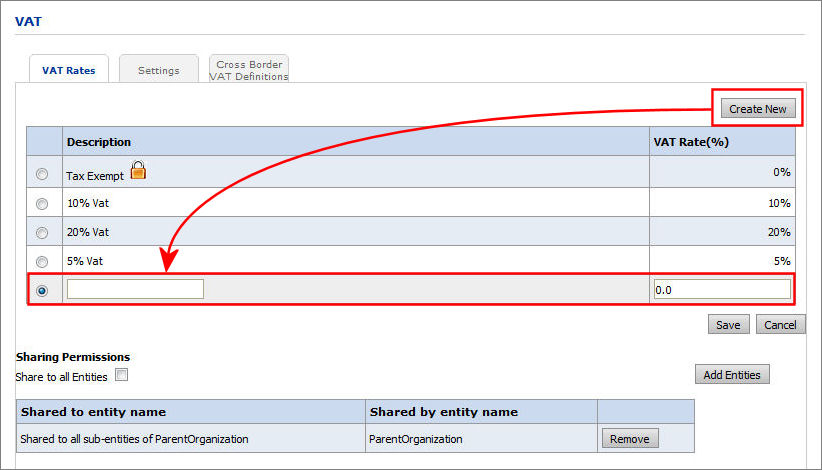Click the Add Entities button
822x470 pixels.
click(x=732, y=375)
